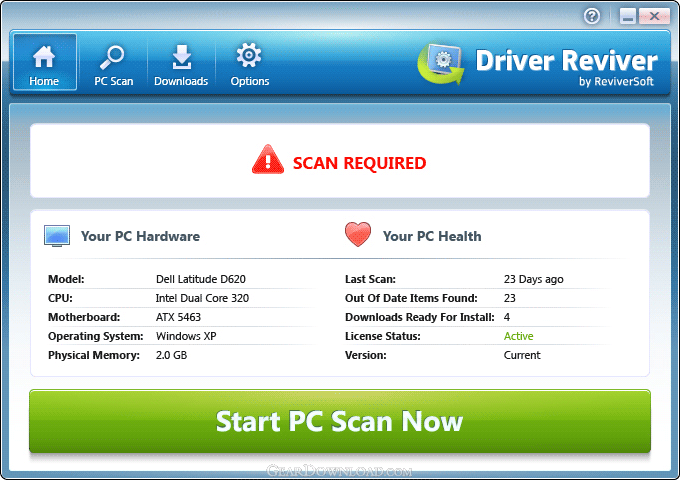Click the ATX 5463 motherboard value
The height and width of the screenshot is (480, 680).
point(178,317)
